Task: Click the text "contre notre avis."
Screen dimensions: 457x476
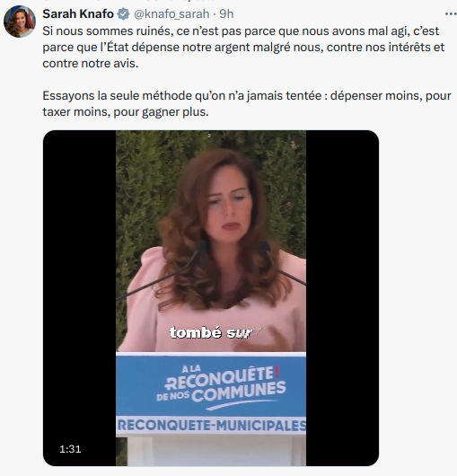Action: (91, 64)
